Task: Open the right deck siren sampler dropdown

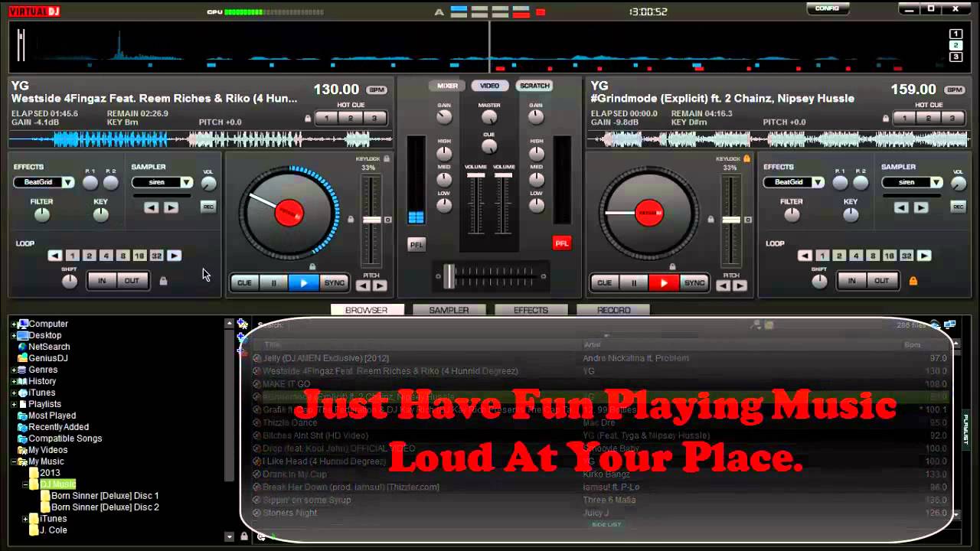Action: pyautogui.click(x=936, y=182)
